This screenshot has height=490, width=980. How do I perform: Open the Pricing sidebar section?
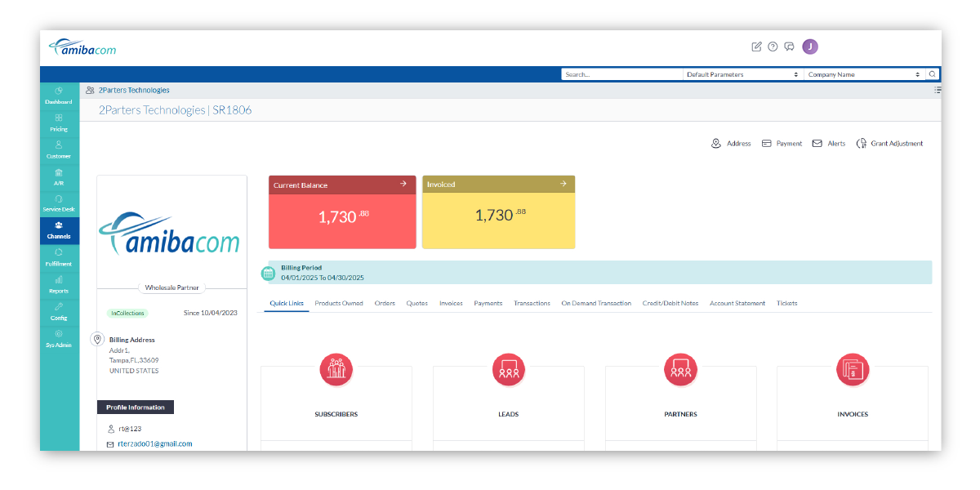point(59,122)
